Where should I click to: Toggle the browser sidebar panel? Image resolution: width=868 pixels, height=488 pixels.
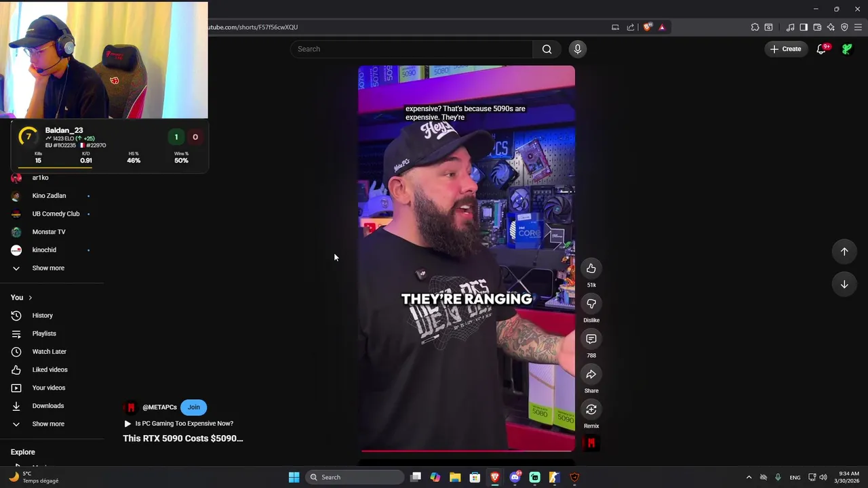804,27
